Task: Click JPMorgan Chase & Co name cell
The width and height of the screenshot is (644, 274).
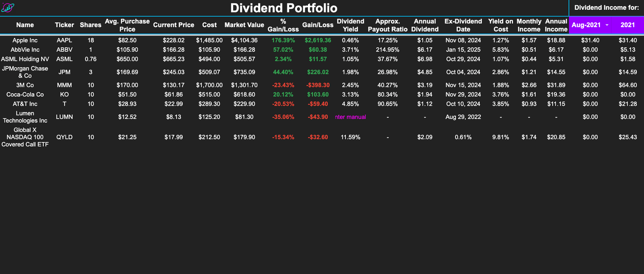Action: [25, 72]
